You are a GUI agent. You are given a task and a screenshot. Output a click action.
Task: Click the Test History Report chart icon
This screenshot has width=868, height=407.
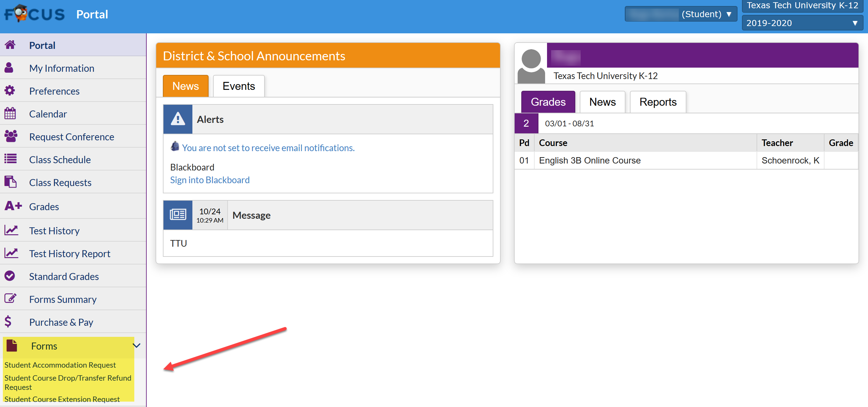11,253
